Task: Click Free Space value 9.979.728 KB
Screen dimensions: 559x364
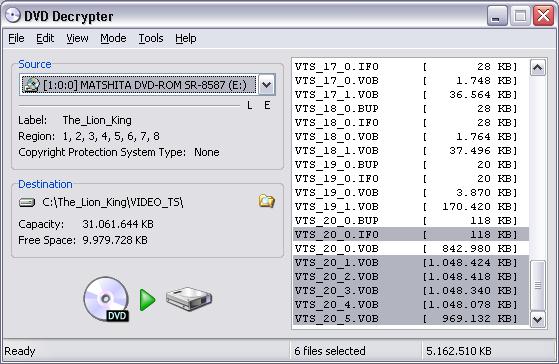Action: point(115,240)
